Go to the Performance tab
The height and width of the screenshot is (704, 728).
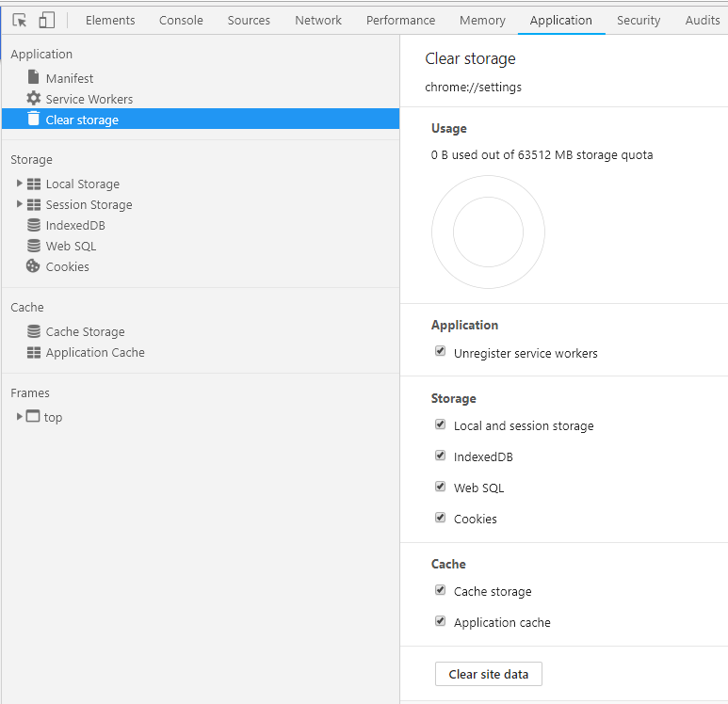[x=400, y=21]
